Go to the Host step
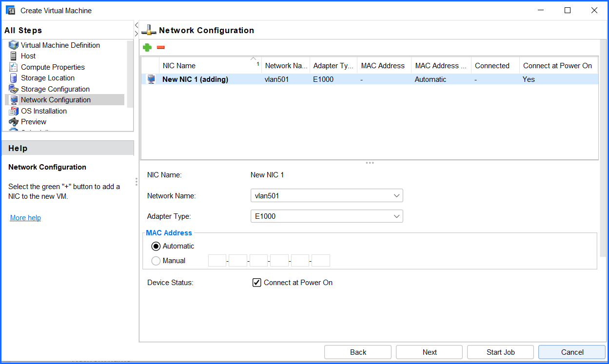 [x=28, y=56]
